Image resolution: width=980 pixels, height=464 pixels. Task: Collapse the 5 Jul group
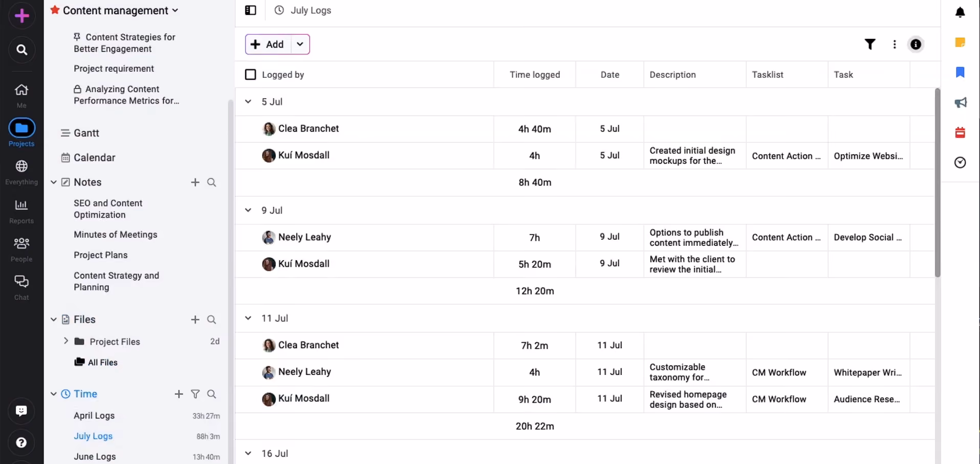[248, 101]
